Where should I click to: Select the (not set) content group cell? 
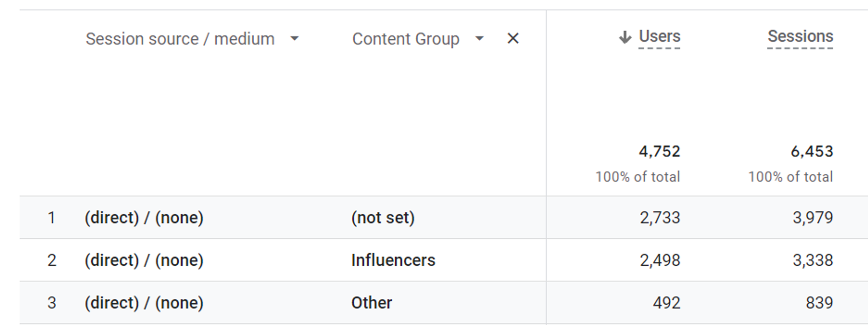click(x=383, y=218)
